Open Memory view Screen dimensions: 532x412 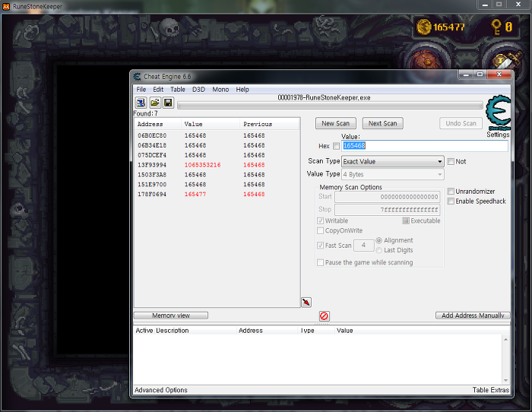click(171, 315)
